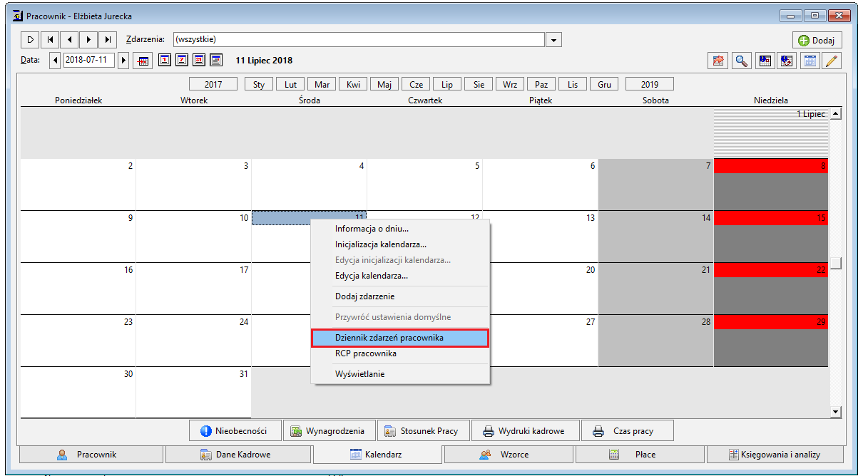Click the calendar scrollbar down arrow

pos(836,412)
